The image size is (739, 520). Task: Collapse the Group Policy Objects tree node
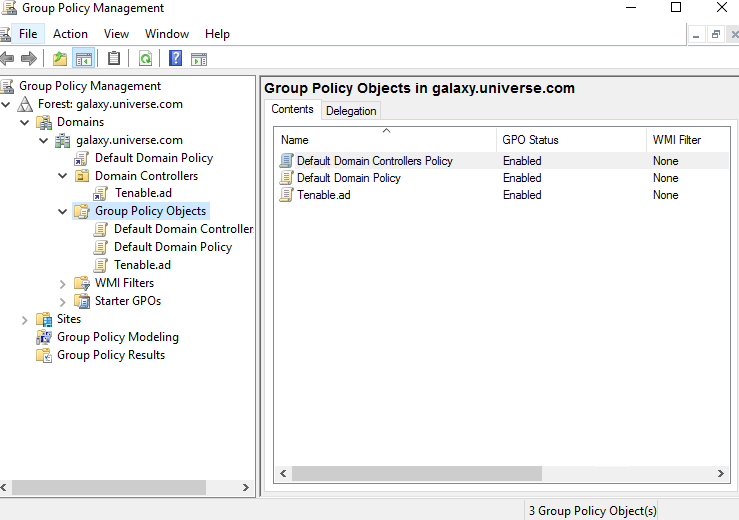pyautogui.click(x=63, y=212)
